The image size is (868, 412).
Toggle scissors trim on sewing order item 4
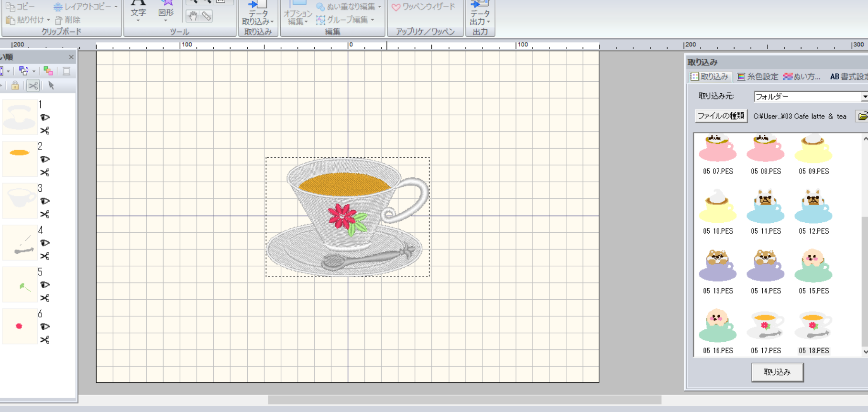pyautogui.click(x=45, y=256)
